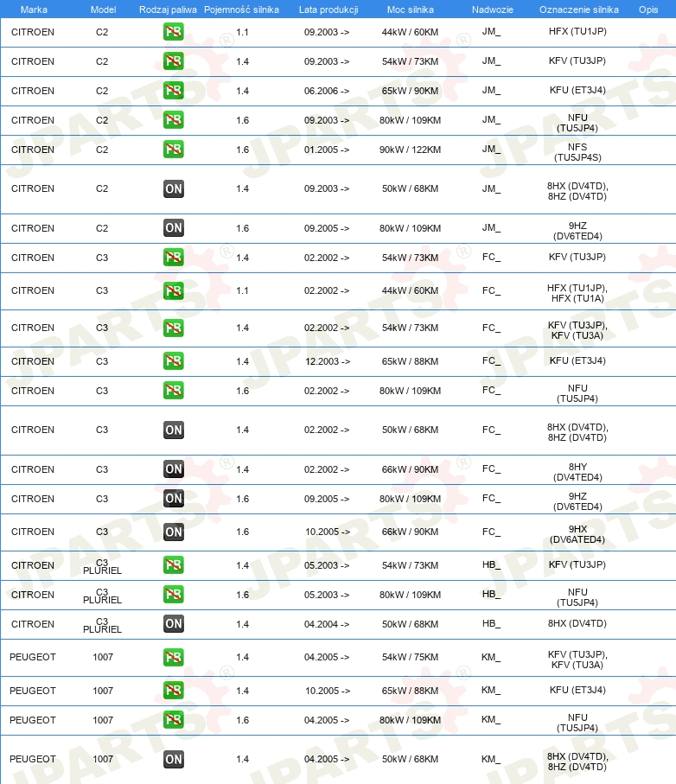This screenshot has height=784, width=676.
Task: Click FC_ body code in C3 9HX row
Action: coord(491,532)
